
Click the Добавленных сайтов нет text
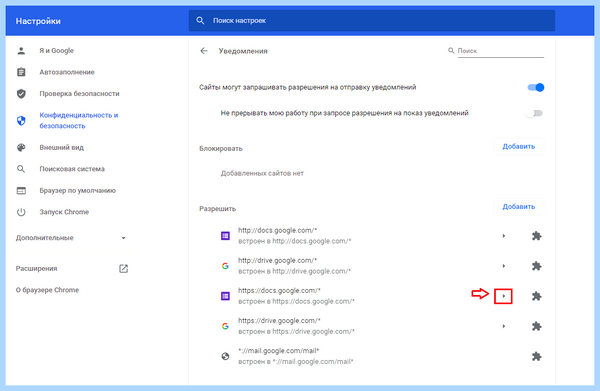pos(262,173)
